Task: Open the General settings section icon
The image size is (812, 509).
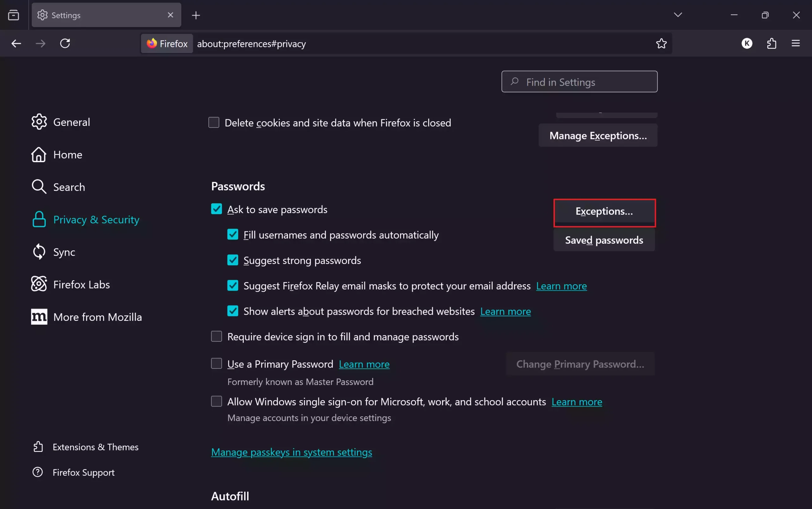Action: (x=39, y=122)
